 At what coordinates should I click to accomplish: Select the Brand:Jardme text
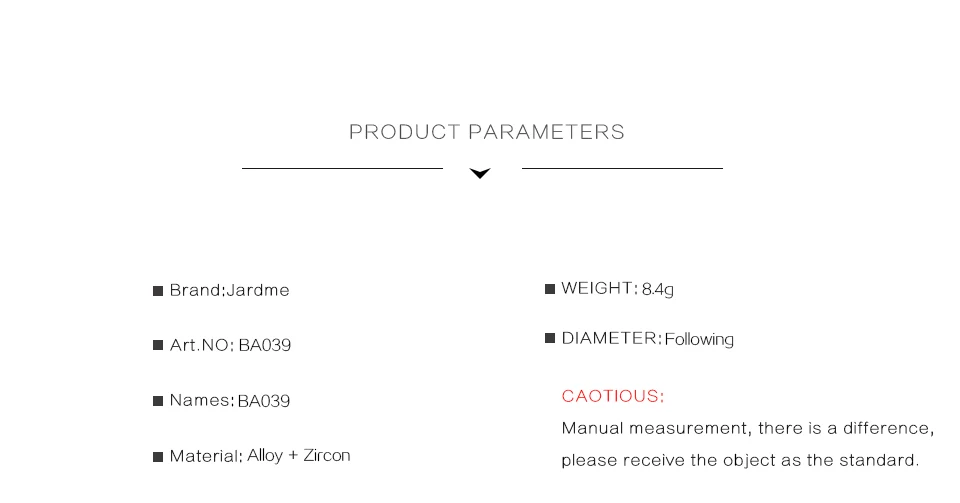[x=230, y=290]
